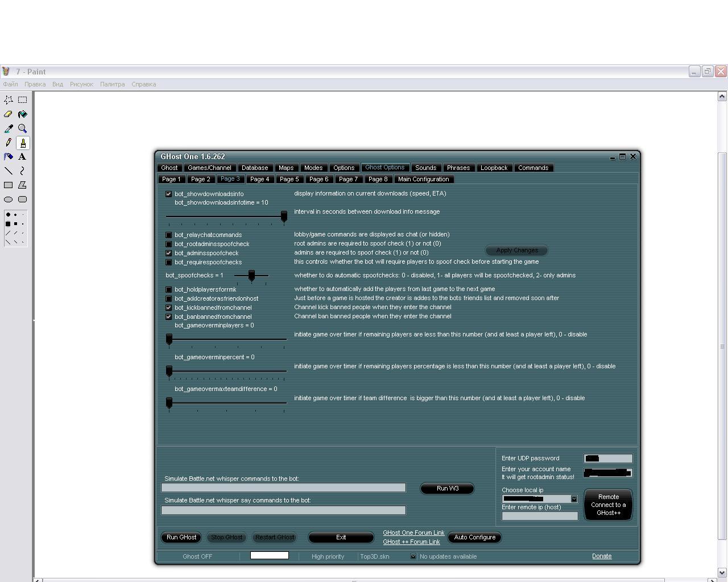Close the GHost One window
Viewport: 728px width, 582px height.
(633, 156)
